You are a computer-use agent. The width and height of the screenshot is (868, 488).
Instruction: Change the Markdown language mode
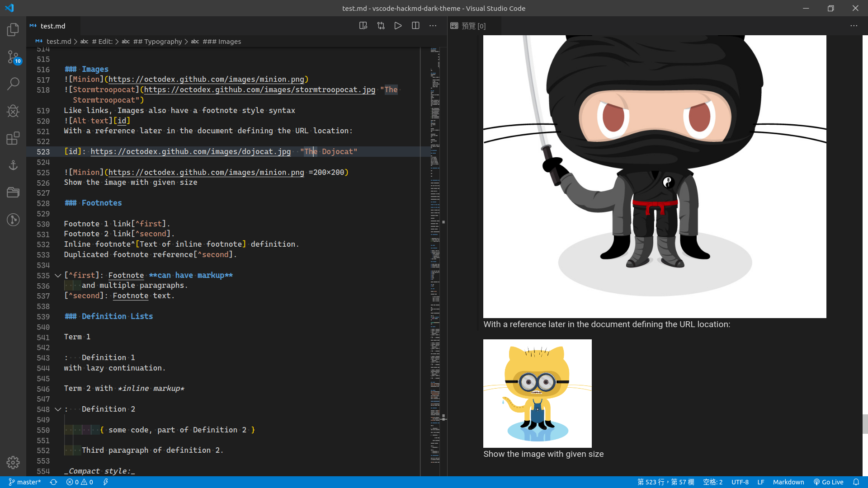pos(788,482)
